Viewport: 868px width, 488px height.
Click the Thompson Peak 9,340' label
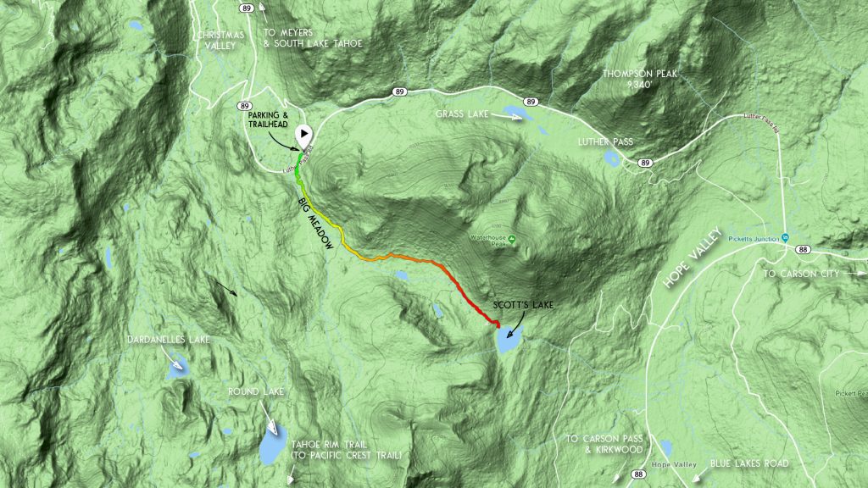click(x=640, y=79)
